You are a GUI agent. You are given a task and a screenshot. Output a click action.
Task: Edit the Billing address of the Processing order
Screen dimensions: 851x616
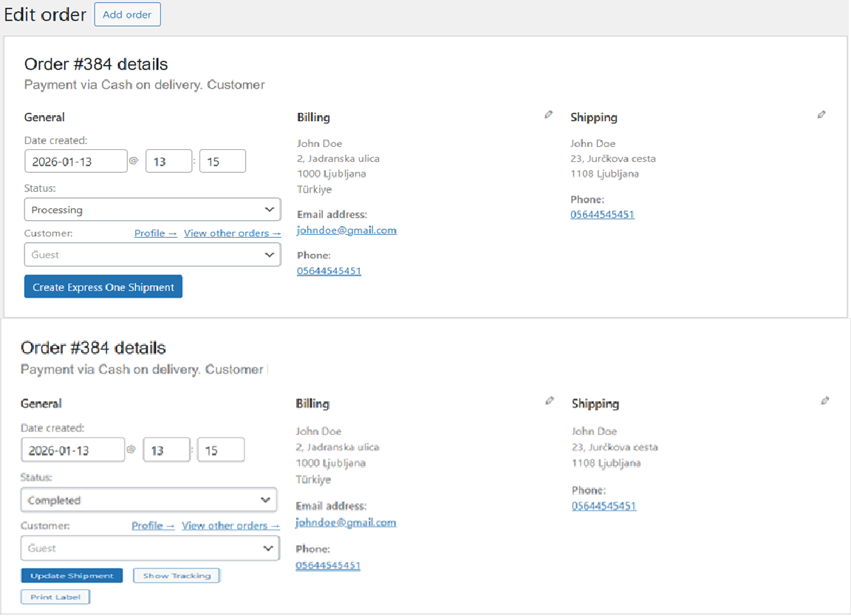tap(549, 114)
